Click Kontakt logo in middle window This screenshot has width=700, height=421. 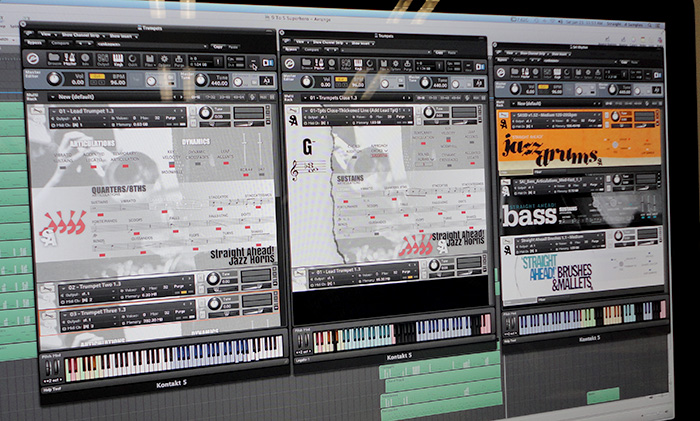coord(289,64)
